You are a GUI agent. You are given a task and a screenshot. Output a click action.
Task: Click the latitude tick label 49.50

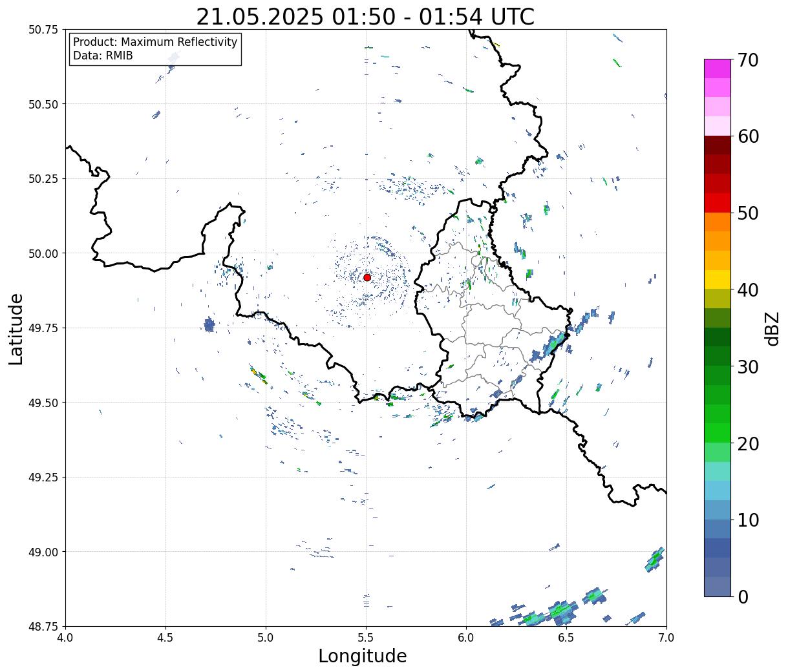pos(43,403)
